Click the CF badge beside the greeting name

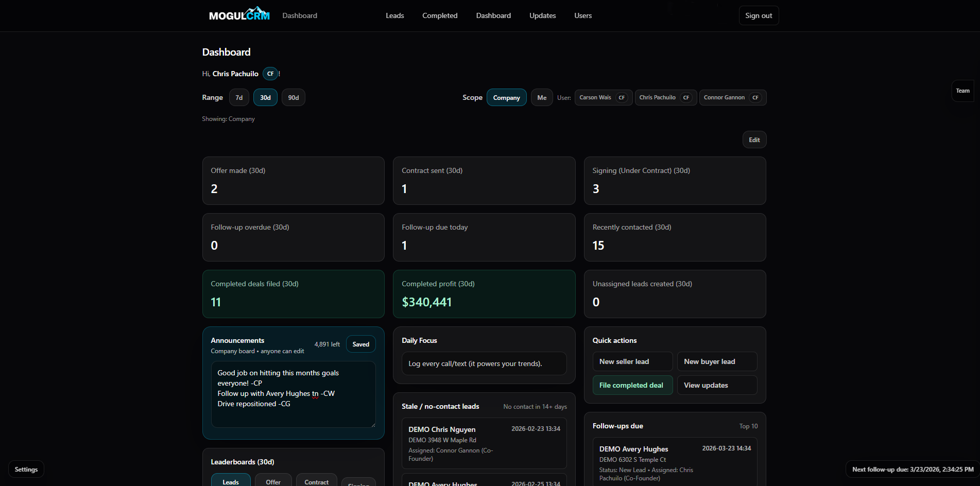[270, 74]
